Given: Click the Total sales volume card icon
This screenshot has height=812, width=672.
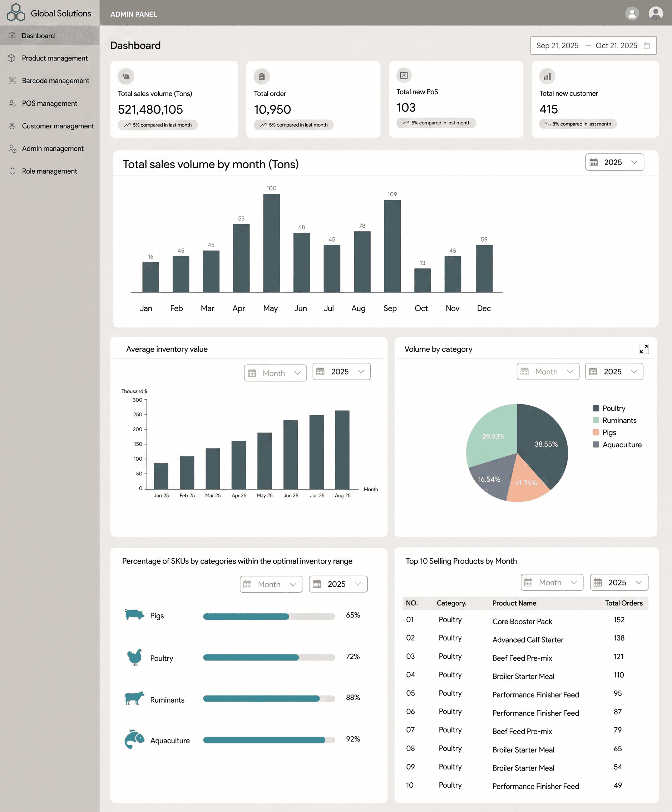Looking at the screenshot, I should click(x=126, y=76).
